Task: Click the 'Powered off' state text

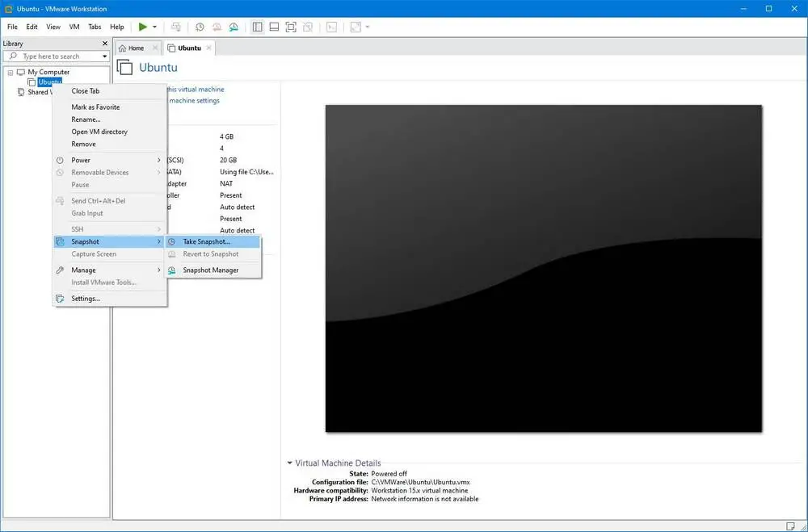Action: (389, 474)
